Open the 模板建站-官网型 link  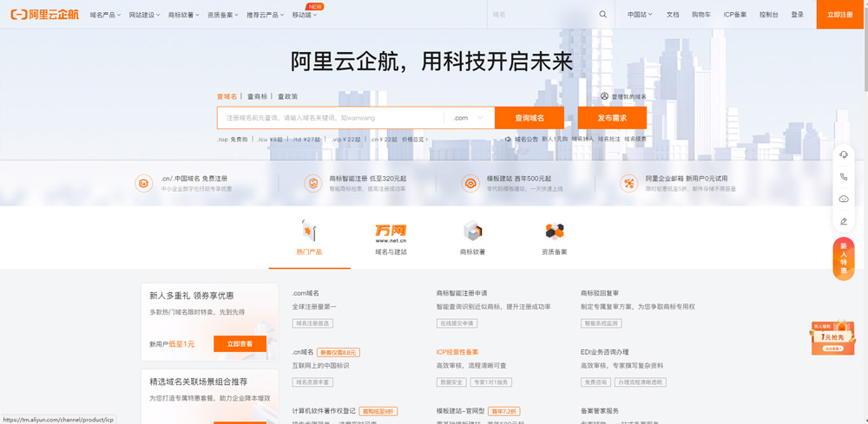[x=461, y=411]
